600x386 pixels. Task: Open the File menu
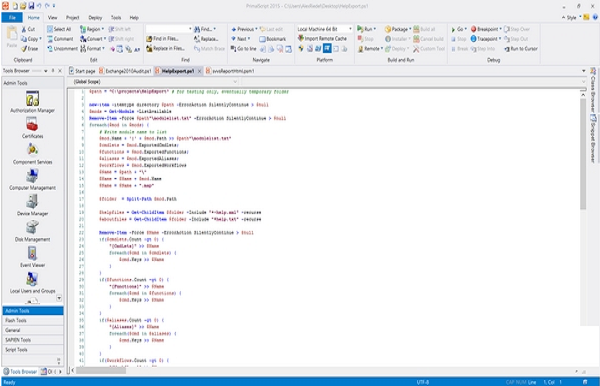click(x=12, y=18)
